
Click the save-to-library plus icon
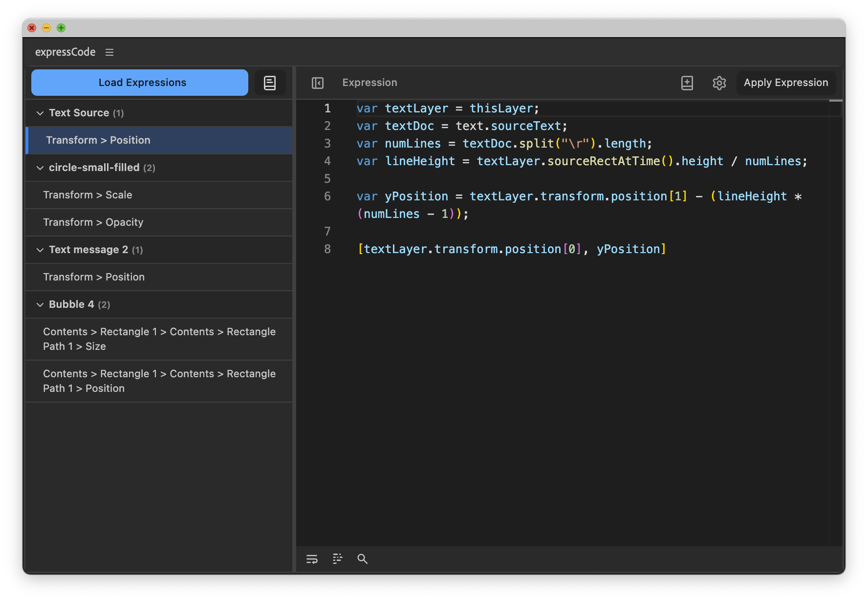pyautogui.click(x=687, y=83)
